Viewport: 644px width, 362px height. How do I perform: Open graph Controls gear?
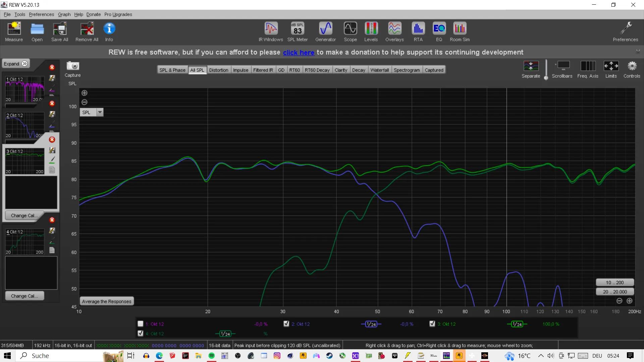pos(632,66)
